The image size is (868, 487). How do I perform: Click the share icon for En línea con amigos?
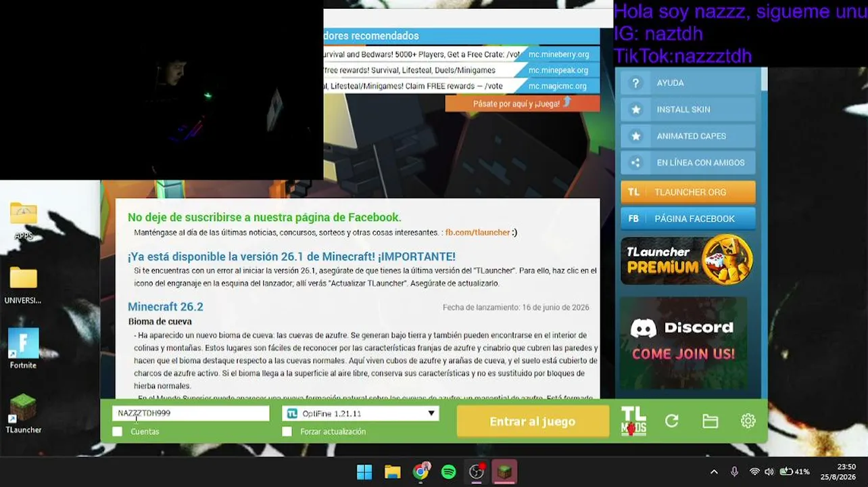[635, 162]
